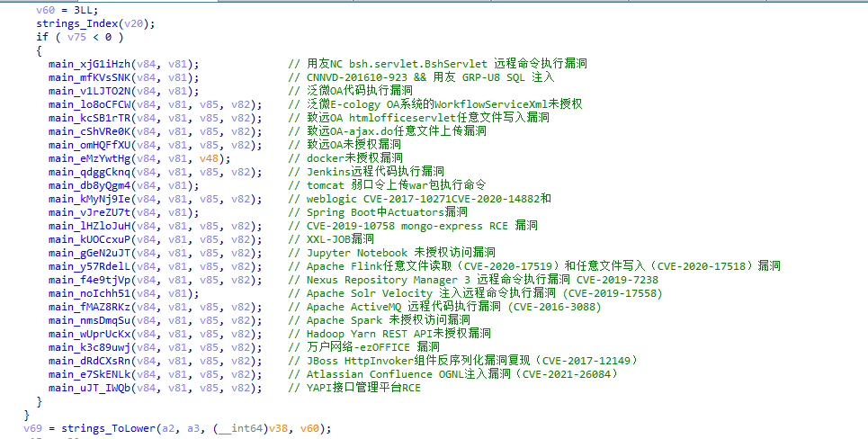Image resolution: width=868 pixels, height=439 pixels.
Task: Click function name main_kMyNj9Ie
Action: pos(90,199)
